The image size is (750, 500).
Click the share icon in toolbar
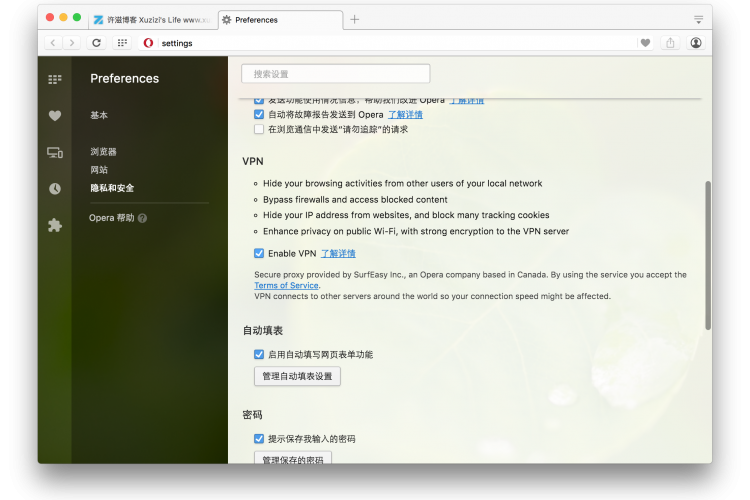pos(670,43)
